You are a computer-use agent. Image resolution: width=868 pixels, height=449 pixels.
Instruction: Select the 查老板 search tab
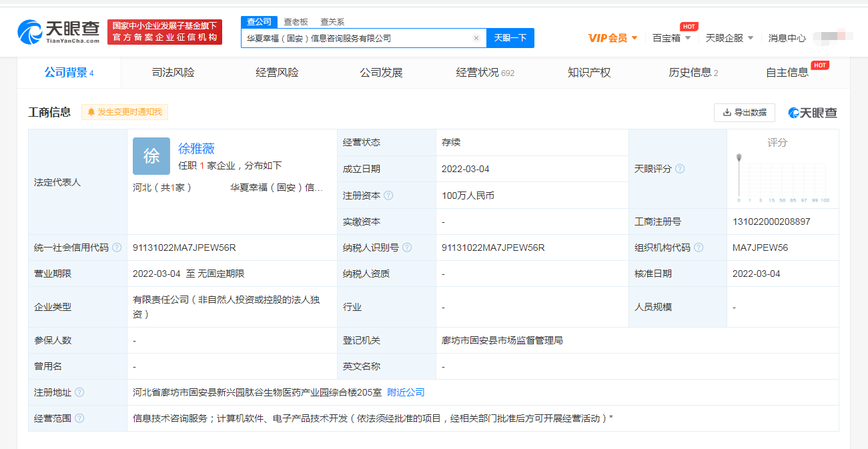pos(296,22)
